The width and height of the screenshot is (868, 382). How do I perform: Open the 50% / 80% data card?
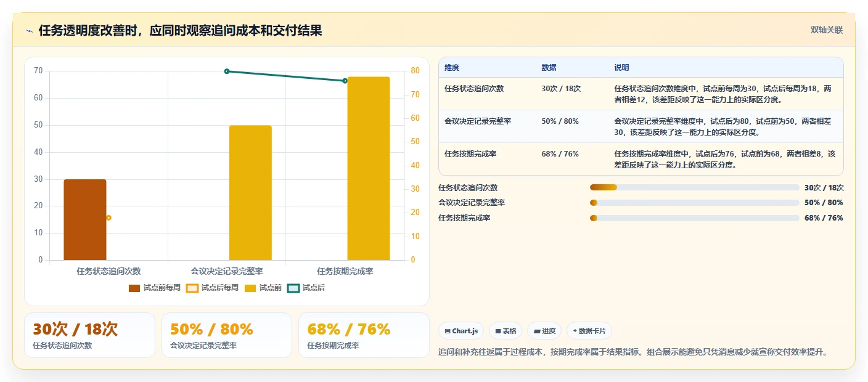(x=227, y=335)
